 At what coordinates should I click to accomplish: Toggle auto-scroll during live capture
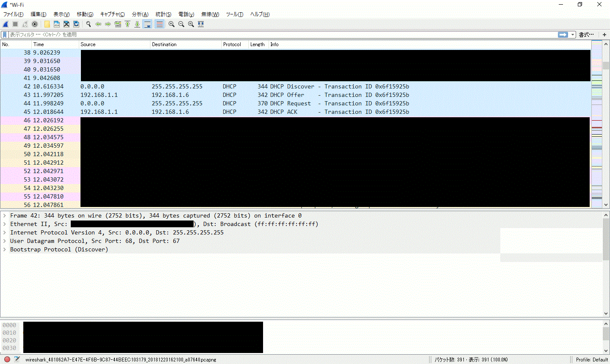click(147, 24)
